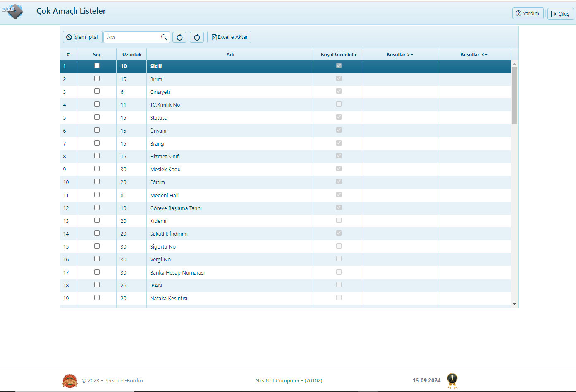
Task: Click the magnifier icon in the search box
Action: 164,37
